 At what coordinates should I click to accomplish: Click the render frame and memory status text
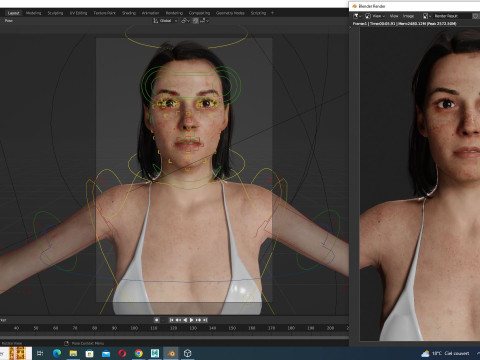[x=404, y=24]
